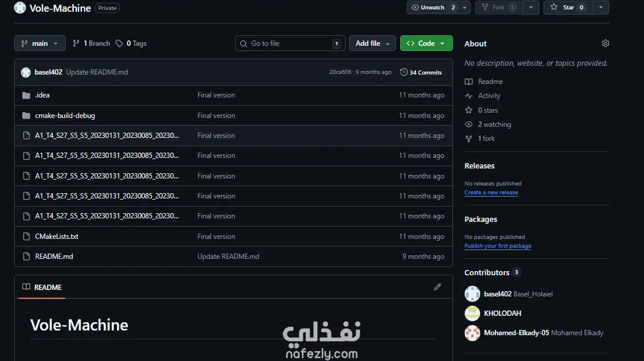Click the Activity pulse icon
This screenshot has height=361, width=644.
point(469,96)
